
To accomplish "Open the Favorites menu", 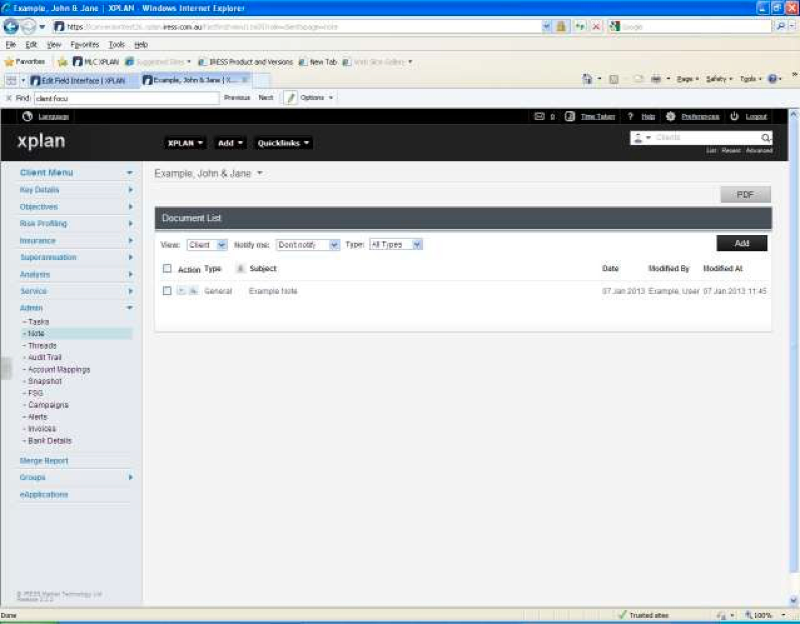I will pyautogui.click(x=85, y=45).
